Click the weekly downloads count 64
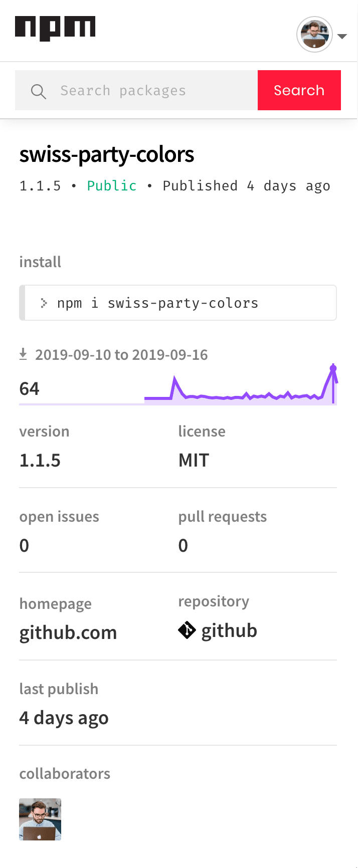This screenshot has width=358, height=868. pyautogui.click(x=30, y=389)
